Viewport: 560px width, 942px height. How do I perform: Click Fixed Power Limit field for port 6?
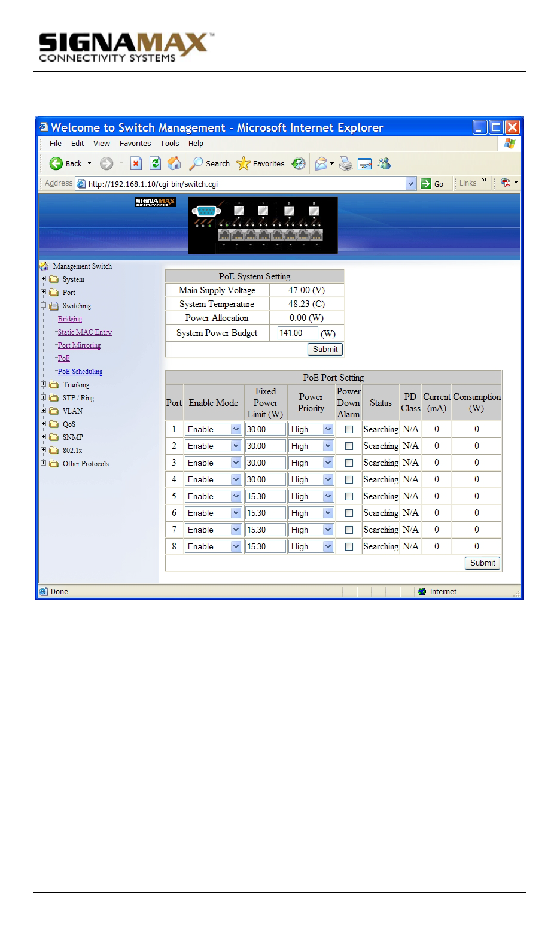(x=264, y=513)
